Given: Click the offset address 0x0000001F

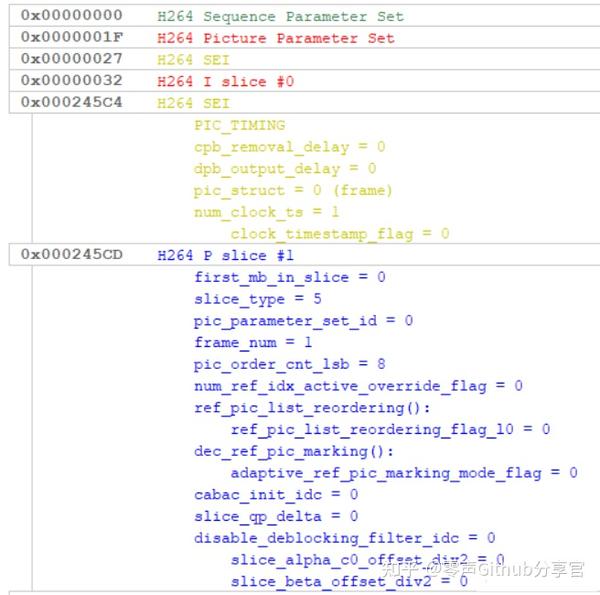Looking at the screenshot, I should pos(71,38).
